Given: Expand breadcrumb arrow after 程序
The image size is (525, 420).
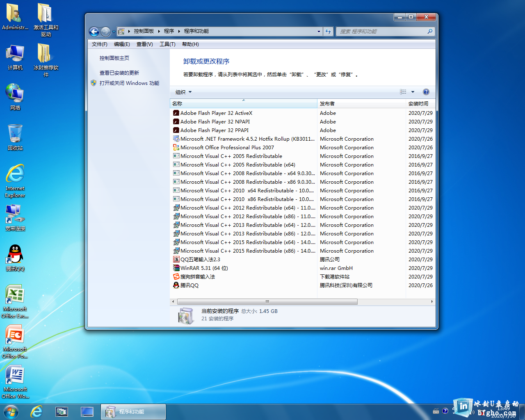Looking at the screenshot, I should point(179,31).
